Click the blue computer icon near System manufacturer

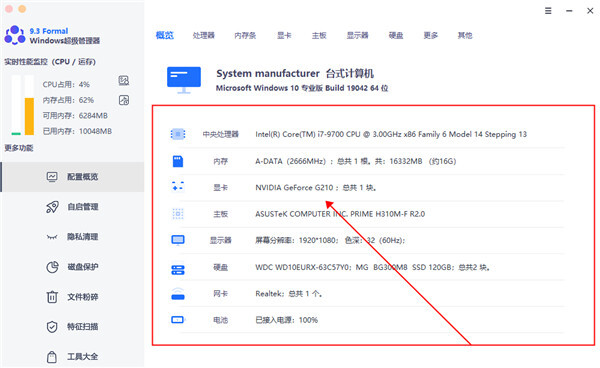tap(184, 80)
